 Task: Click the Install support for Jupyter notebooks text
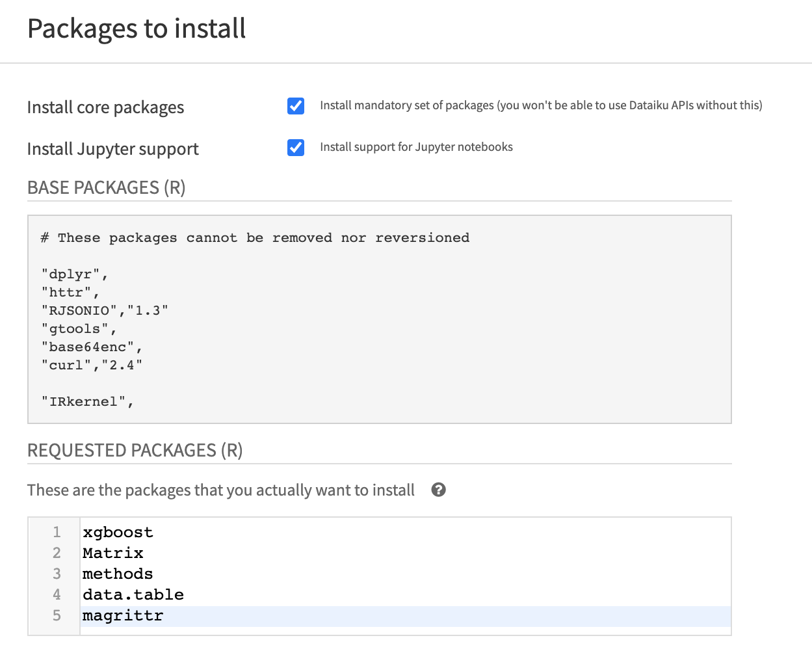[416, 147]
